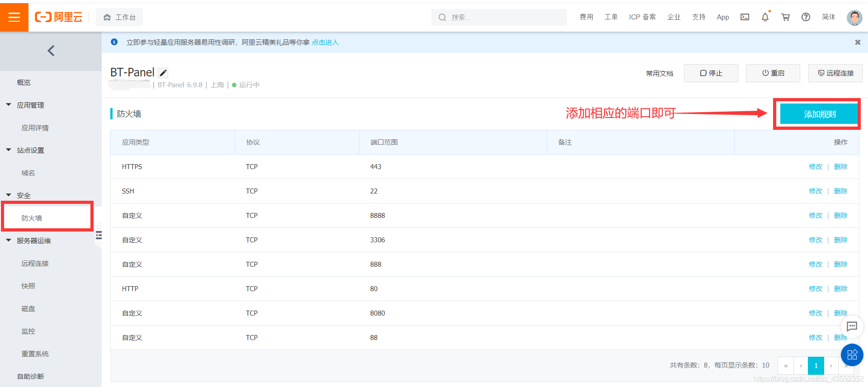Open the App menu item

[x=722, y=17]
